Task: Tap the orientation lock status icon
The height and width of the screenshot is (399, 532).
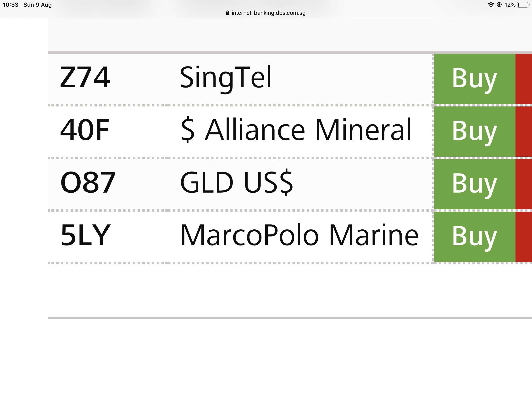Action: (x=499, y=5)
